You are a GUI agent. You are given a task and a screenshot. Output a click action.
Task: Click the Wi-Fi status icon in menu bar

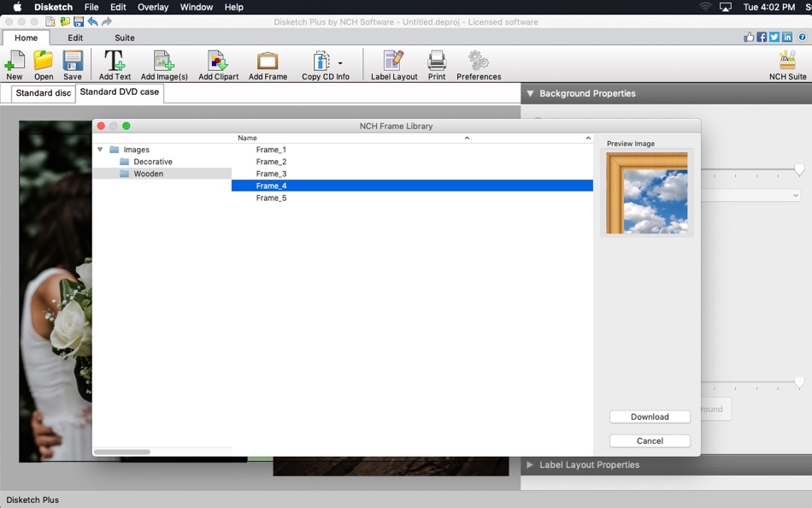tap(705, 7)
